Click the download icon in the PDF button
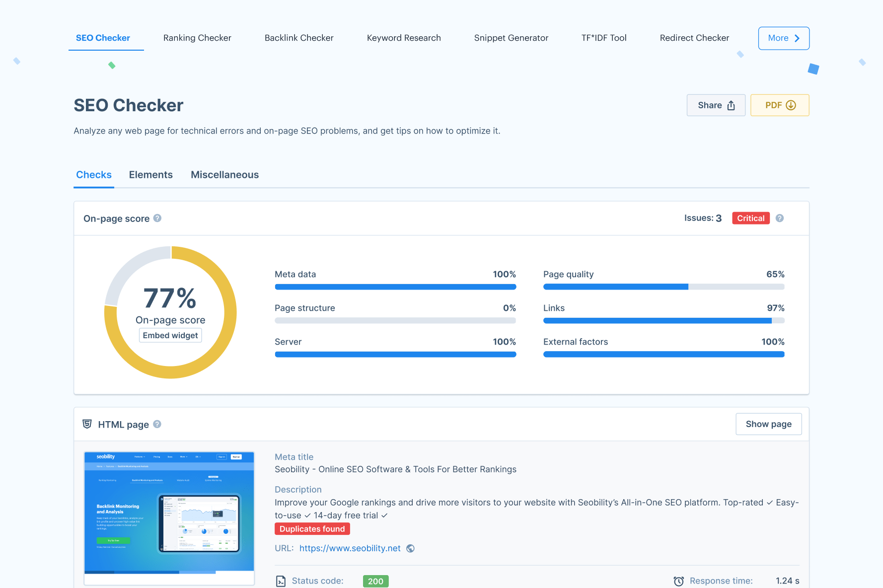The width and height of the screenshot is (883, 588). pos(791,105)
